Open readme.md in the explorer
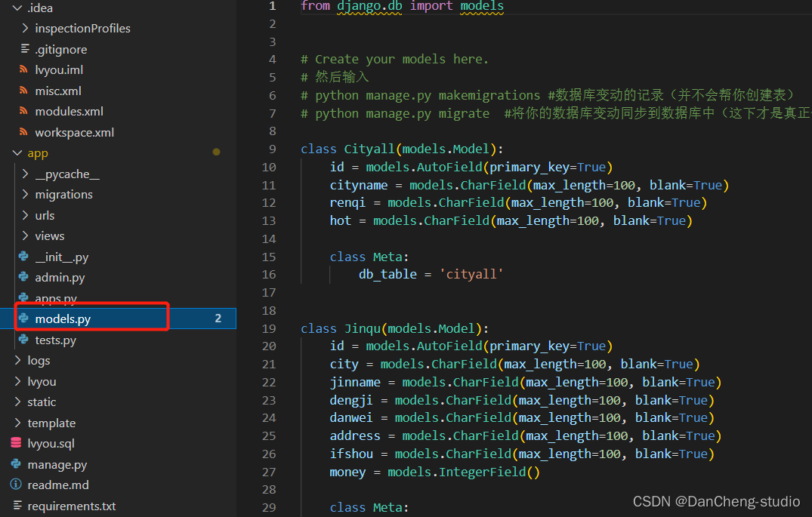 [x=58, y=485]
